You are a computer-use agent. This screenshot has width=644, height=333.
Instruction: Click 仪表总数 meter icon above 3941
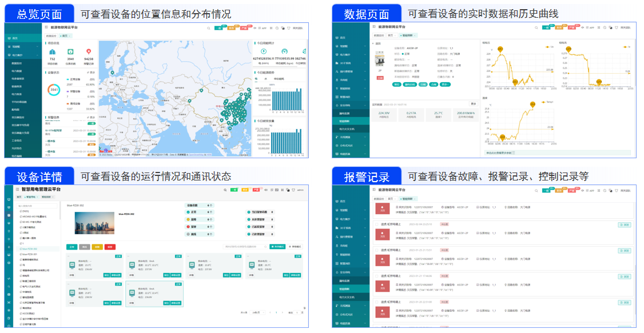(70, 52)
